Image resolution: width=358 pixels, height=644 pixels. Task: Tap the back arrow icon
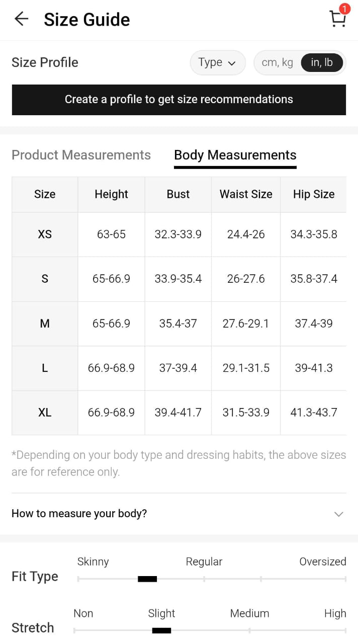(21, 19)
